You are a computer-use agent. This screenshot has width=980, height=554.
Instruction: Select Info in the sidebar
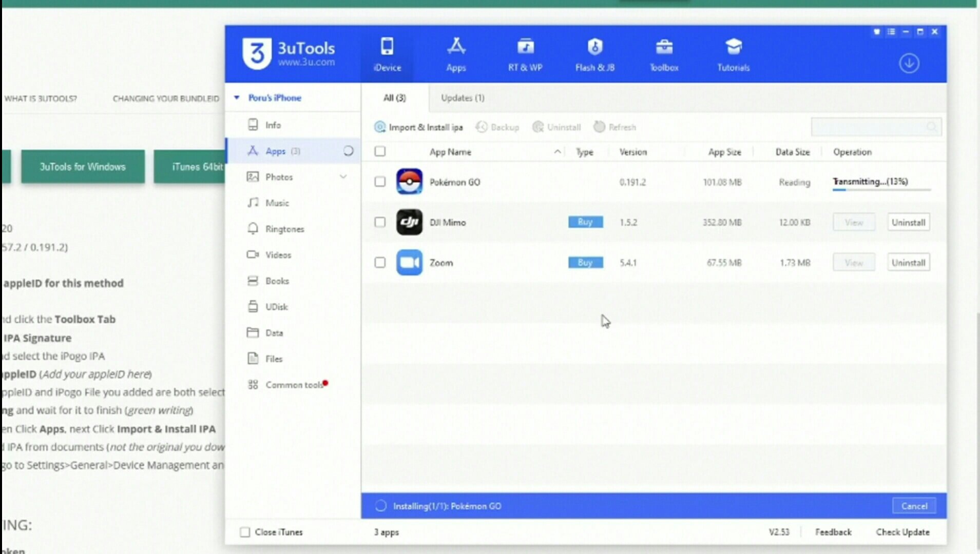click(x=293, y=125)
